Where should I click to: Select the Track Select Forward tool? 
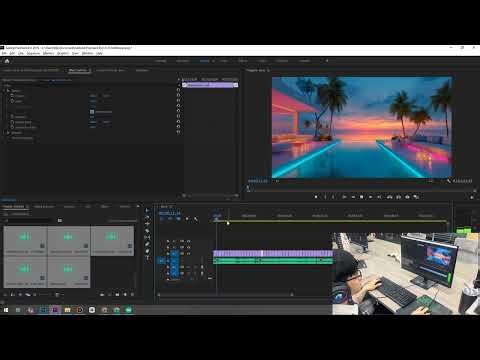pos(147,217)
